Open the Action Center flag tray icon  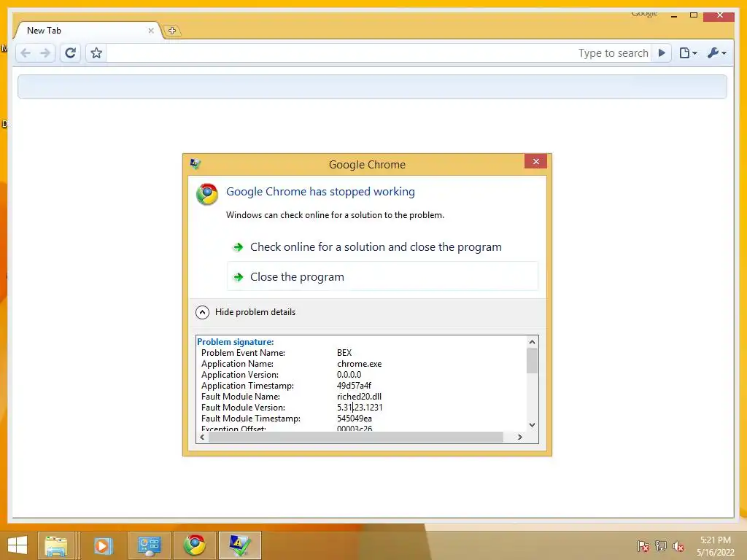coord(643,546)
